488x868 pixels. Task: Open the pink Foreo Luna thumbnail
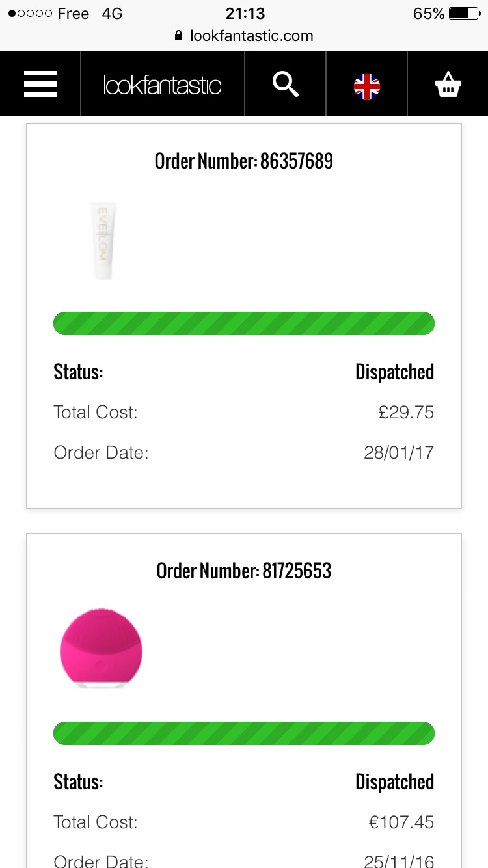(102, 648)
